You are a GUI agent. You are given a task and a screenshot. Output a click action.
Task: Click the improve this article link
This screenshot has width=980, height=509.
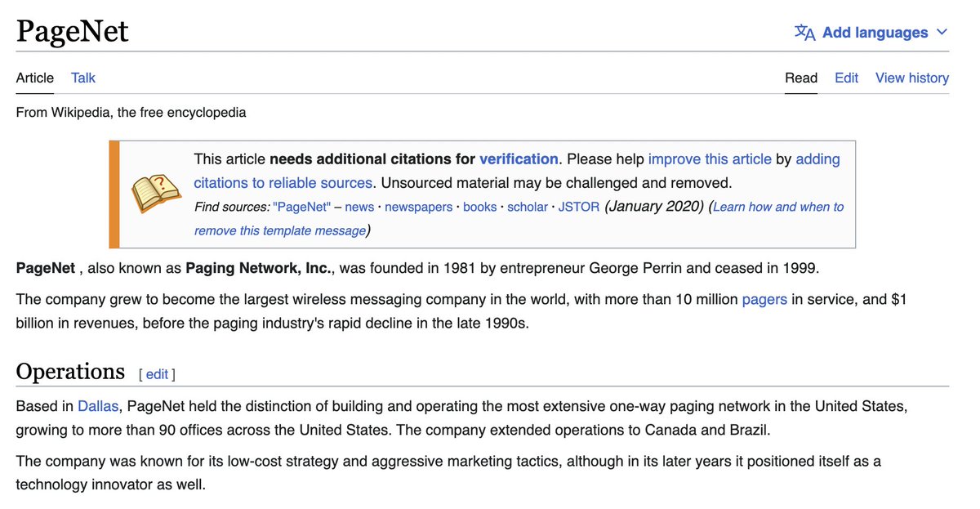pos(710,159)
